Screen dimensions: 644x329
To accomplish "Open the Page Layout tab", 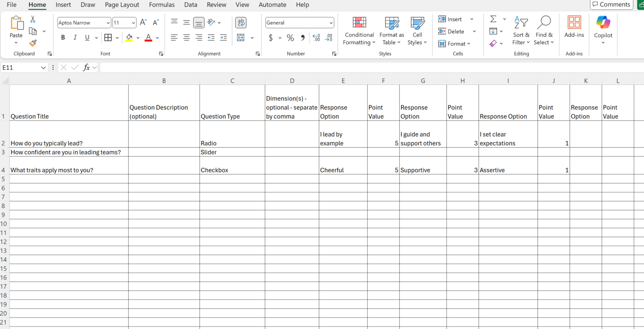I will 122,5.
